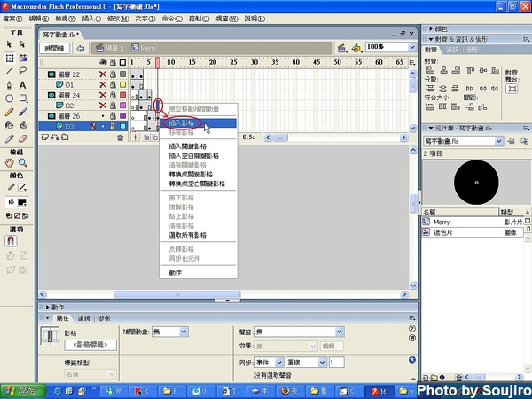Click the stroke color swatch
The height and width of the screenshot is (399, 532).
coord(22,187)
